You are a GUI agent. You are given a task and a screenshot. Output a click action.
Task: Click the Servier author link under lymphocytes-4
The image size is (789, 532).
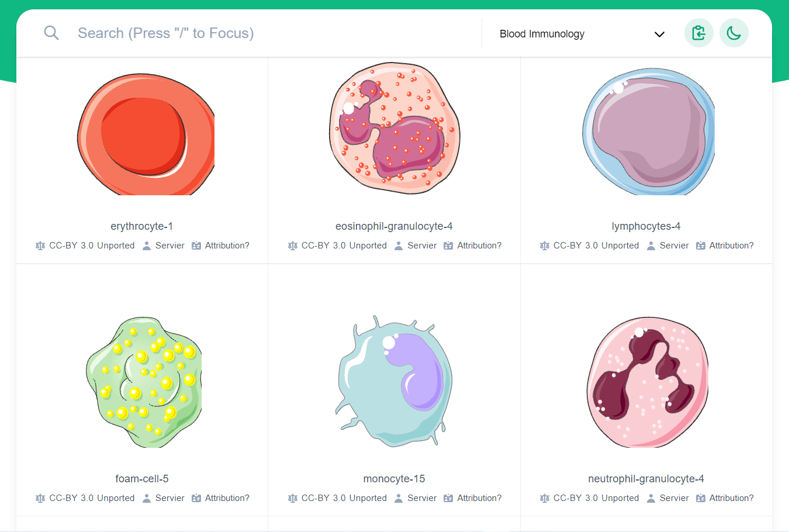[674, 246]
